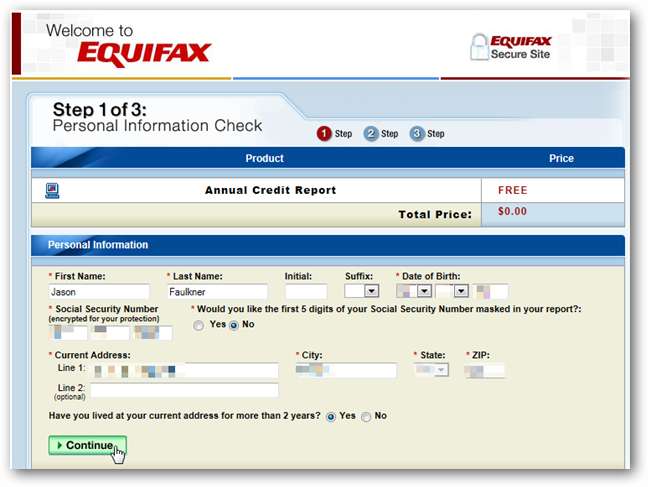Click the FREE price text
This screenshot has height=487, width=648.
[x=512, y=190]
